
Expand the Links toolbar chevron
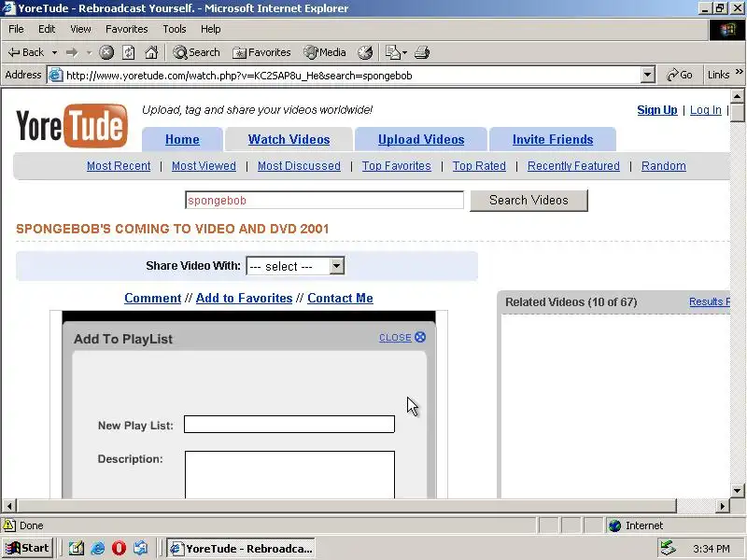pos(739,72)
